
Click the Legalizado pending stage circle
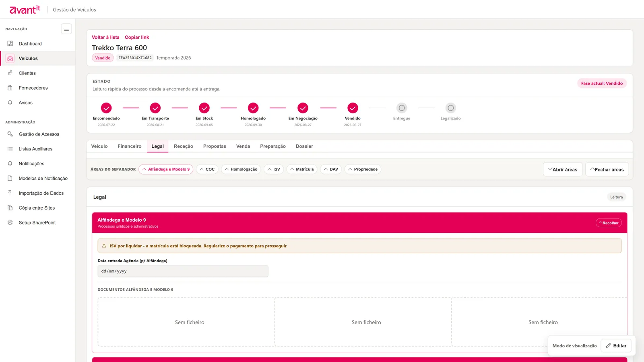(x=451, y=108)
